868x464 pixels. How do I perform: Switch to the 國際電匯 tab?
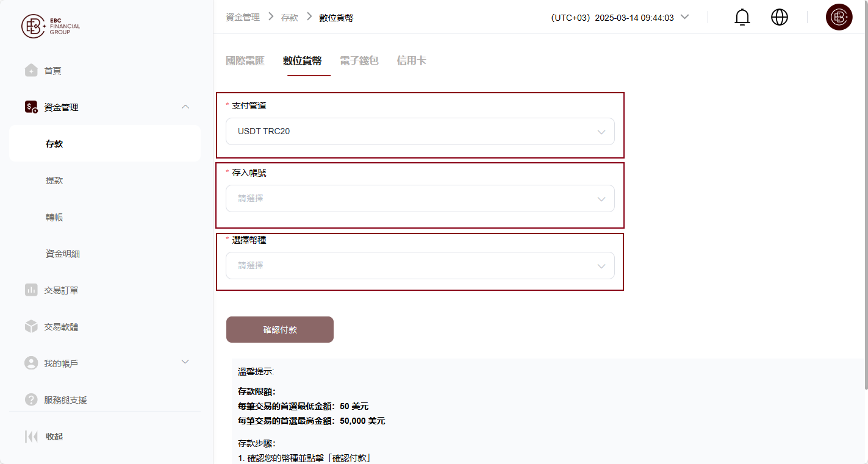pos(245,60)
